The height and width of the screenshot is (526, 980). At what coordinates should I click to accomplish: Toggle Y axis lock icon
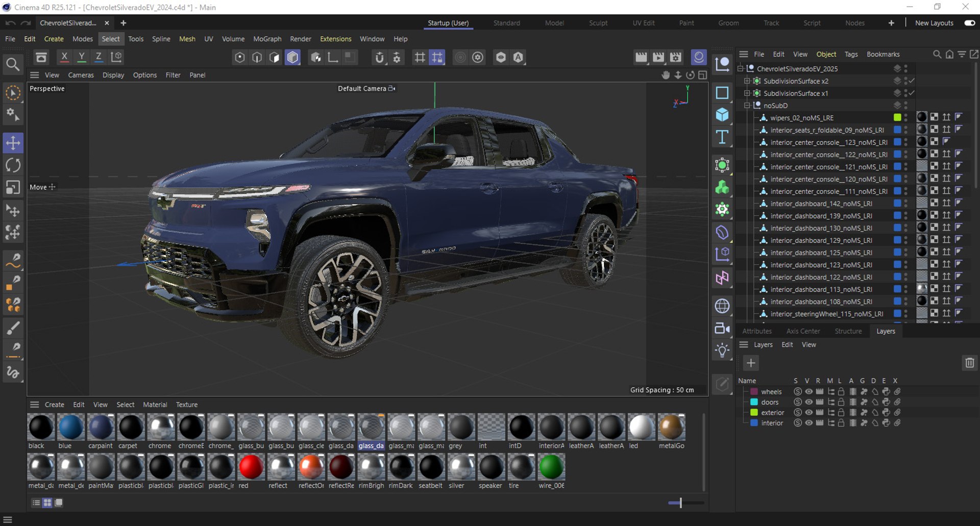point(81,57)
